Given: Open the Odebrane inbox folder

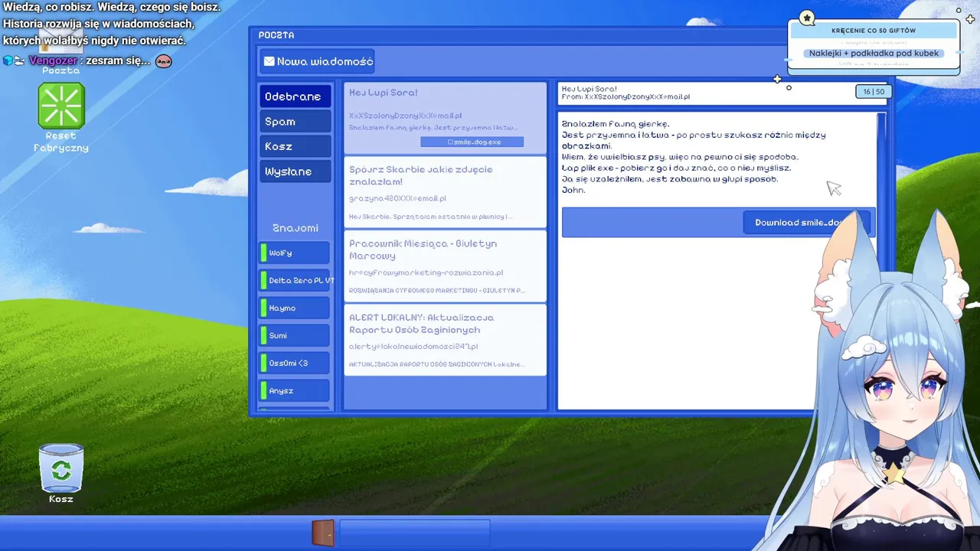Looking at the screenshot, I should click(x=295, y=96).
